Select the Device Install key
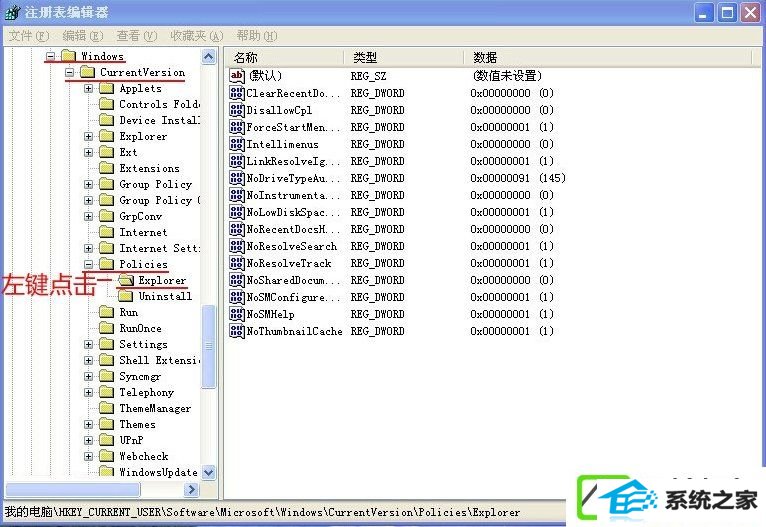766x527 pixels. click(159, 121)
